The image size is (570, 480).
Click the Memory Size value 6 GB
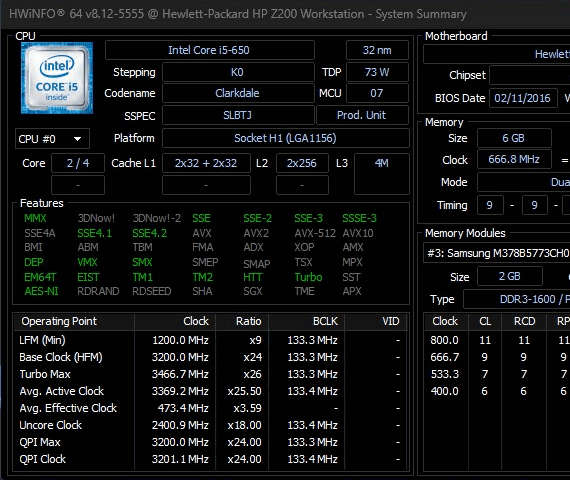(514, 138)
